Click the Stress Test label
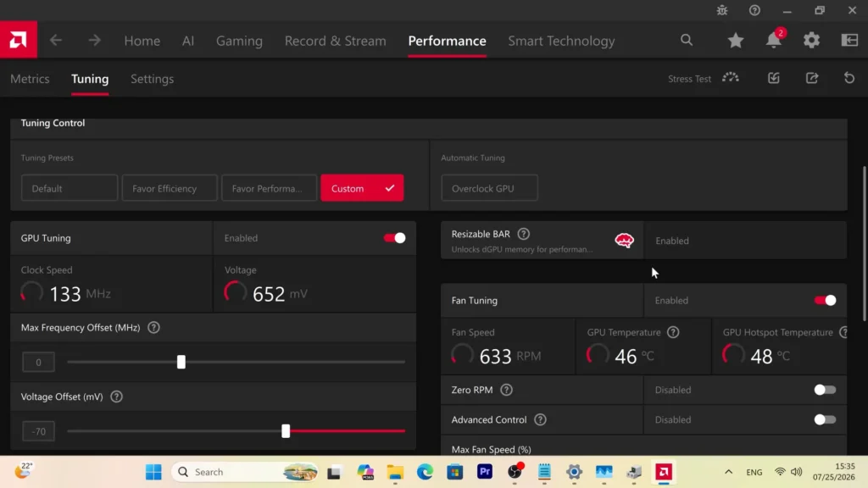 689,79
